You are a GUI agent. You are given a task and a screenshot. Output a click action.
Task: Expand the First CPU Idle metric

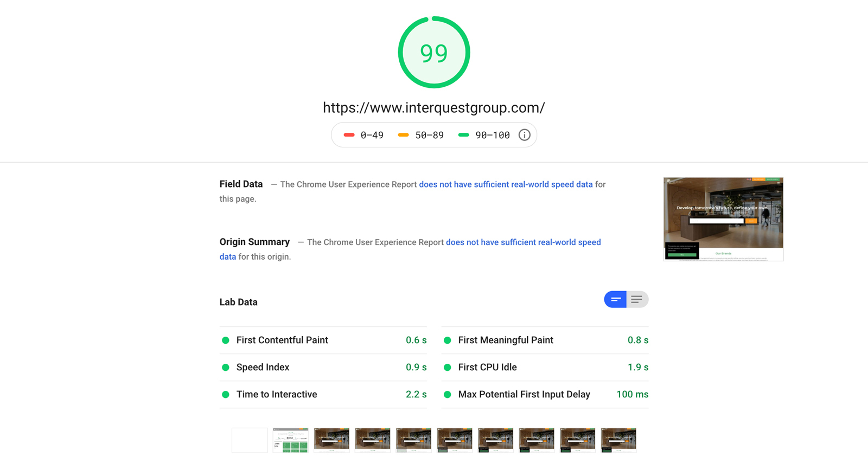[x=545, y=368]
